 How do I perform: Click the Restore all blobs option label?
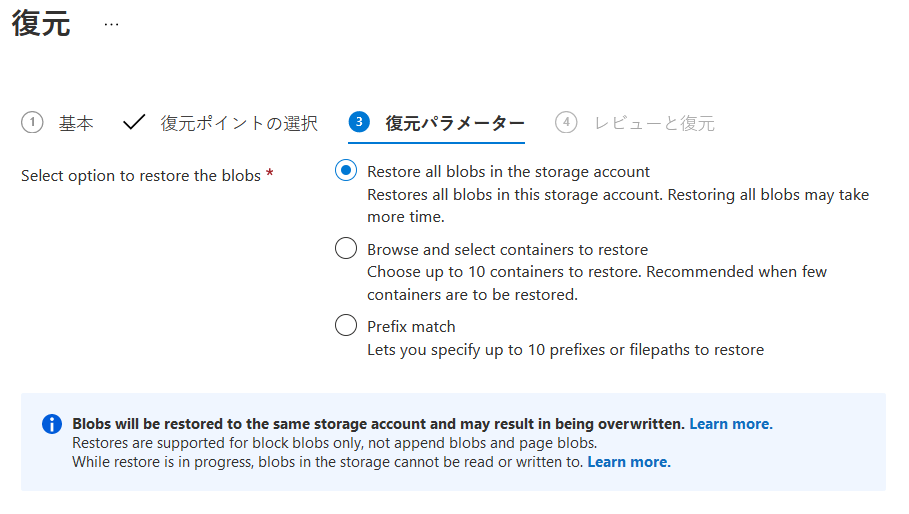(x=508, y=172)
